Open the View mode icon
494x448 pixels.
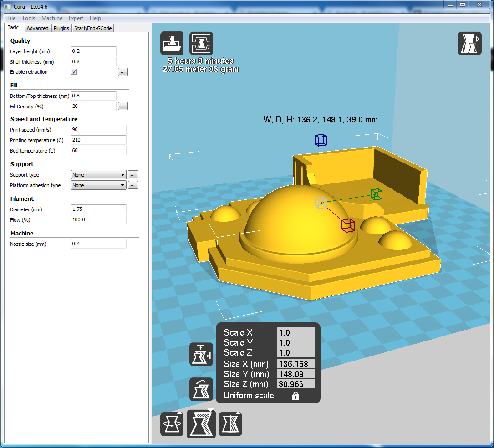pos(470,43)
